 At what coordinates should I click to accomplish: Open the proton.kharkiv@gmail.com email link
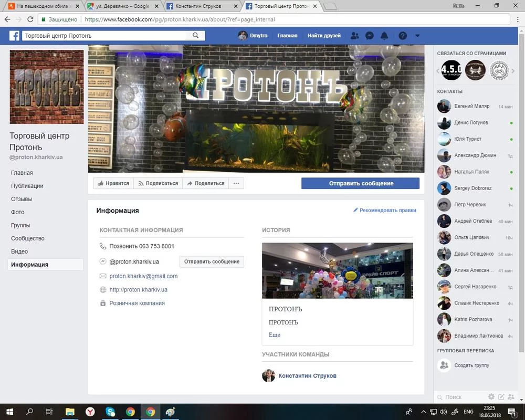point(143,276)
